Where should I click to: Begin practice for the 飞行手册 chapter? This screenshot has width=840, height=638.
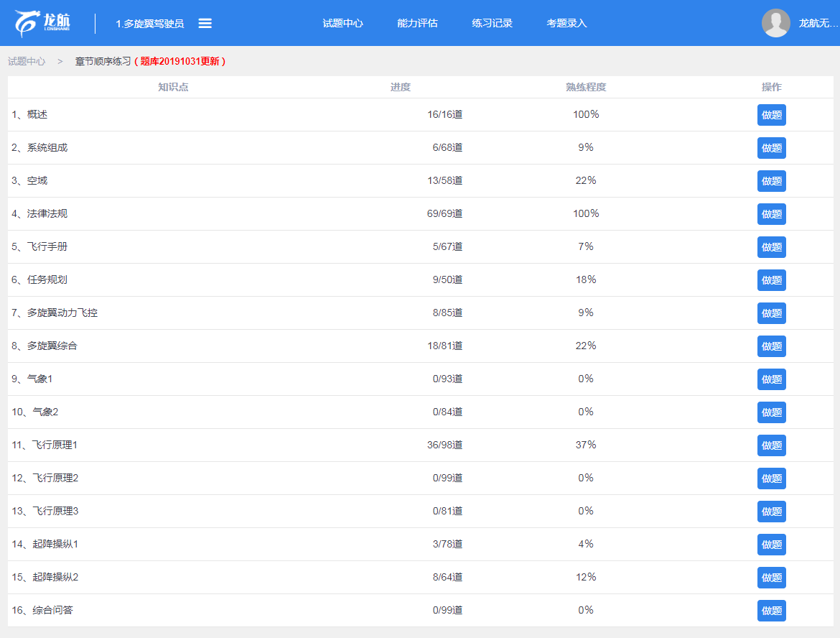(771, 247)
